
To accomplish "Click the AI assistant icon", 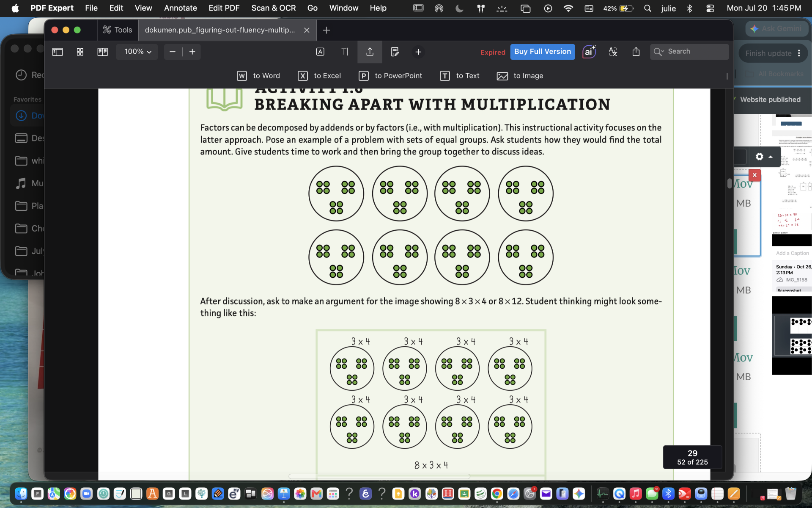I will pos(589,52).
